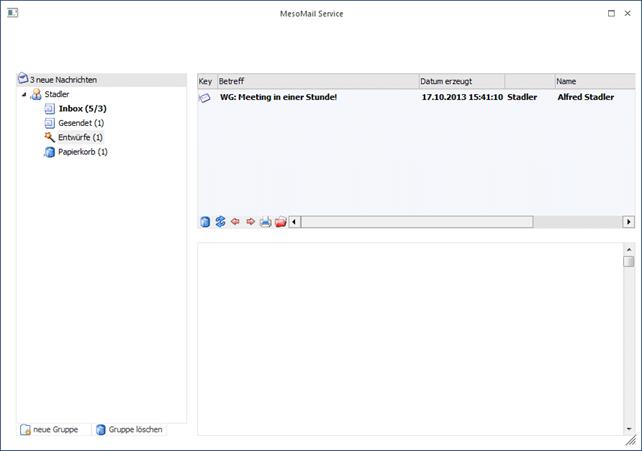Click the preview pane scroll-down arrow
642x451 pixels.
coord(628,428)
